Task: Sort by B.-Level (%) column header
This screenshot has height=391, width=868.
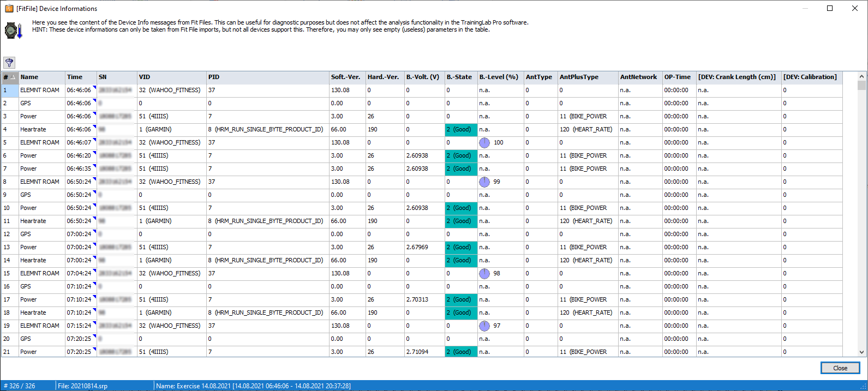Action: coord(501,77)
